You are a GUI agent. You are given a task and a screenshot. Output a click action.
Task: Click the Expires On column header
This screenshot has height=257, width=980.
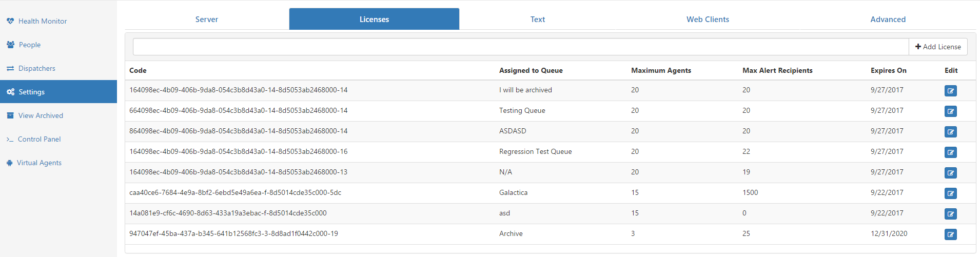(888, 70)
